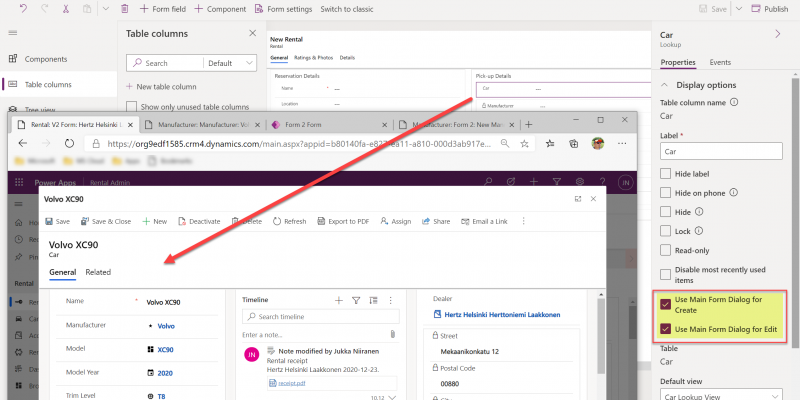The image size is (800, 400).
Task: Click the Publish button
Action: 770,9
